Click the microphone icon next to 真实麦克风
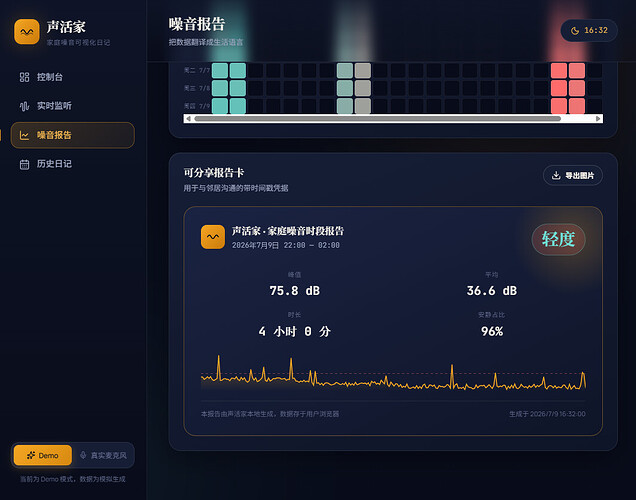 [x=83, y=455]
